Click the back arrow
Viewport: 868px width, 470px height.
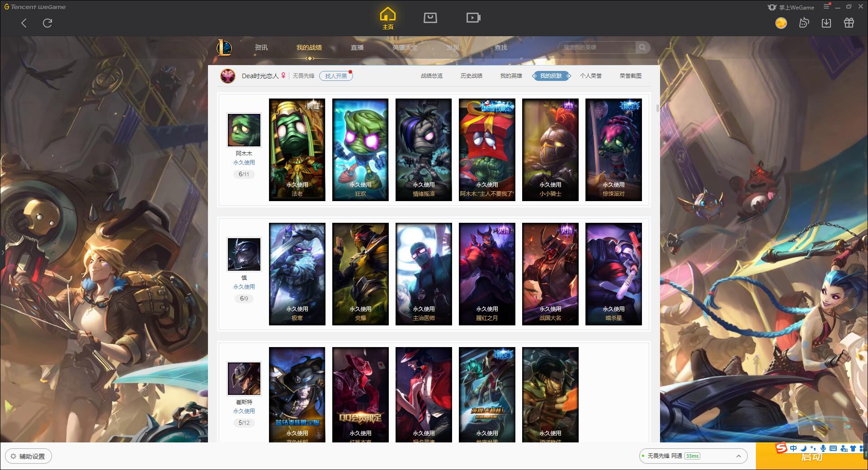24,23
